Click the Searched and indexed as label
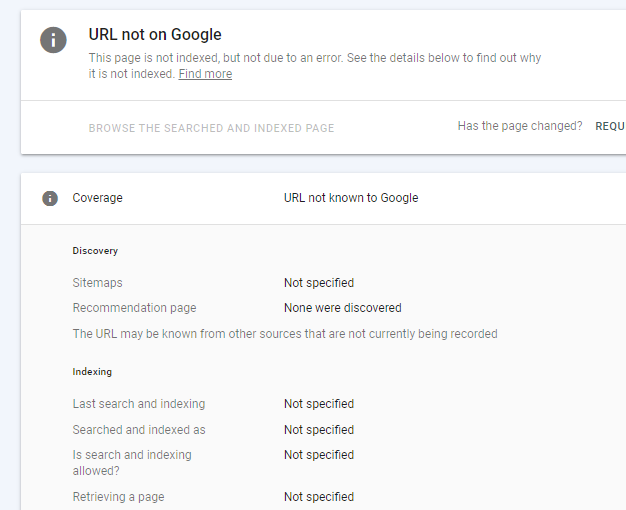 (139, 430)
